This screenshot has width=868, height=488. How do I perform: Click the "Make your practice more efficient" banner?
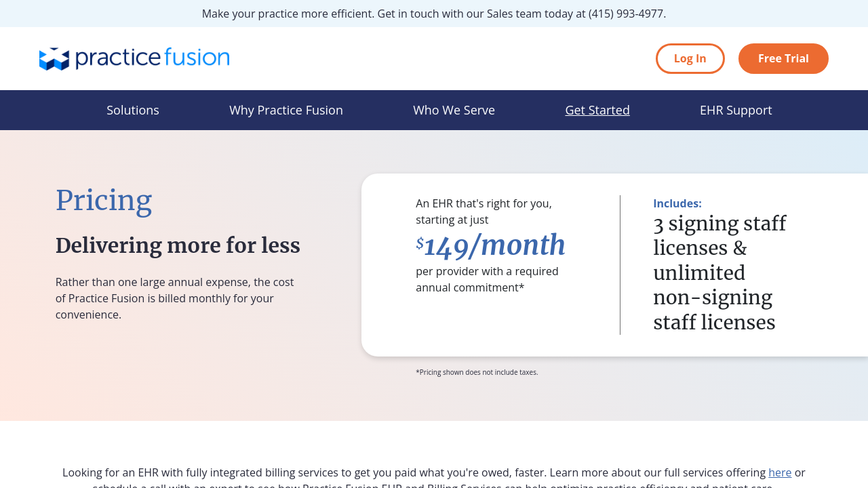point(393,14)
